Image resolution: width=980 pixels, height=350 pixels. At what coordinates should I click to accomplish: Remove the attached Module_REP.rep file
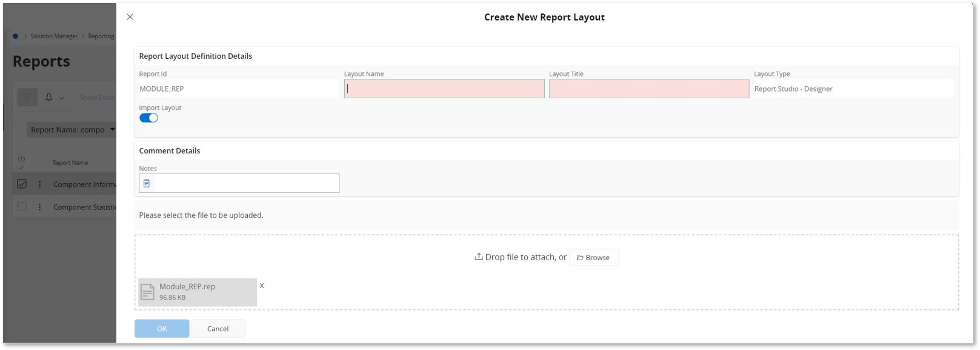[262, 286]
